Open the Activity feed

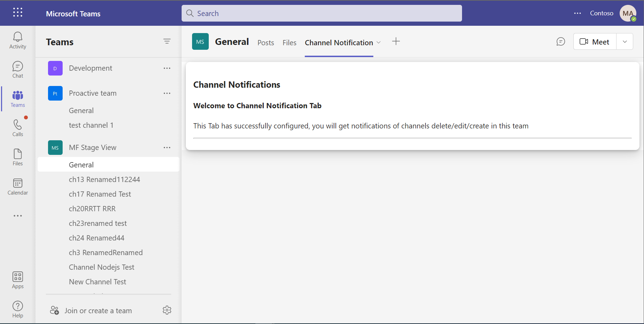[18, 40]
